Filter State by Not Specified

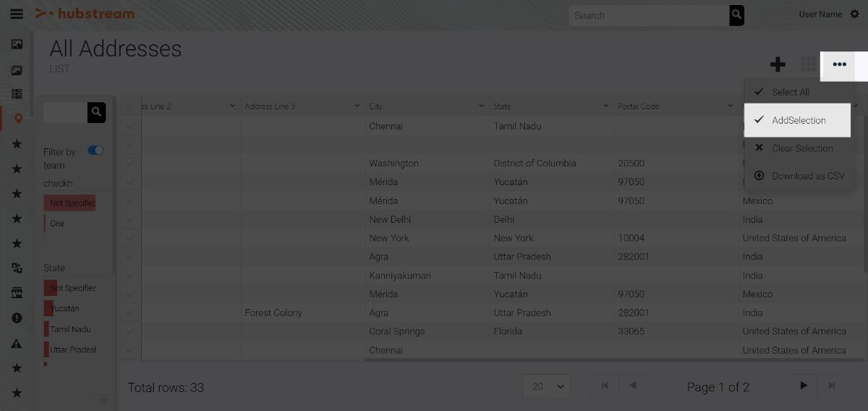[x=71, y=288]
